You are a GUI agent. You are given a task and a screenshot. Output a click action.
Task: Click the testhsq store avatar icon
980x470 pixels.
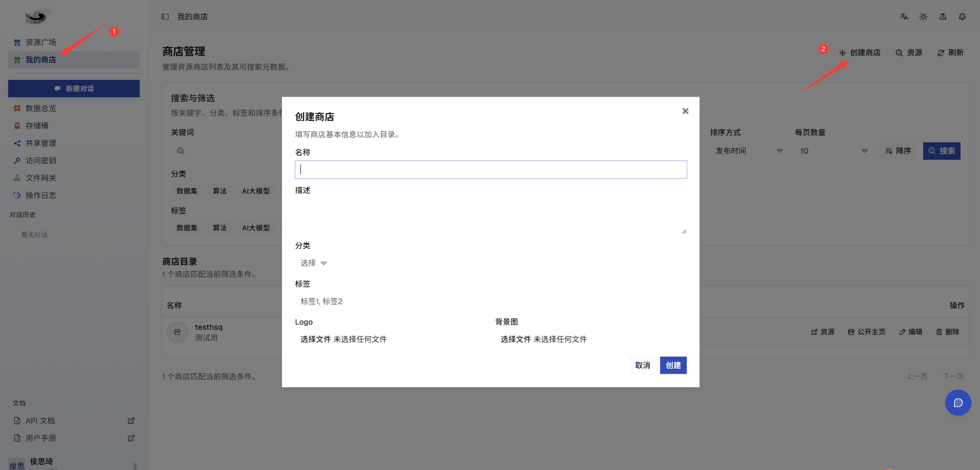pyautogui.click(x=178, y=332)
